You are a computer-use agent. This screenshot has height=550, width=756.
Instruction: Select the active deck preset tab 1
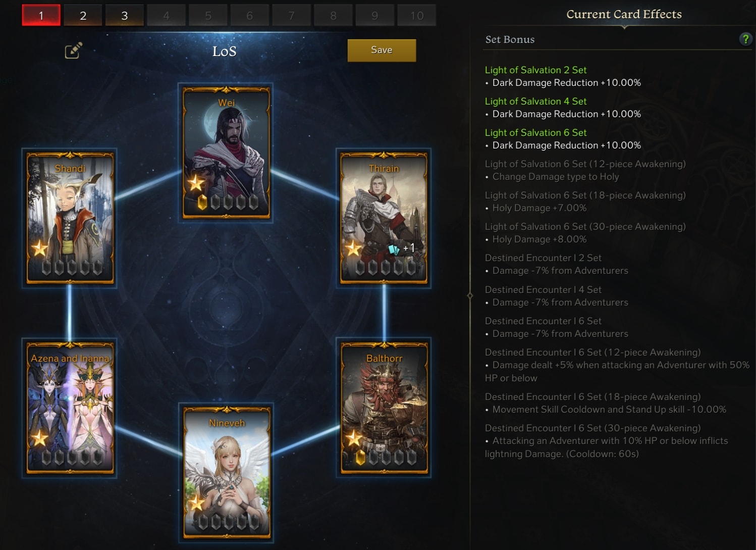(41, 15)
